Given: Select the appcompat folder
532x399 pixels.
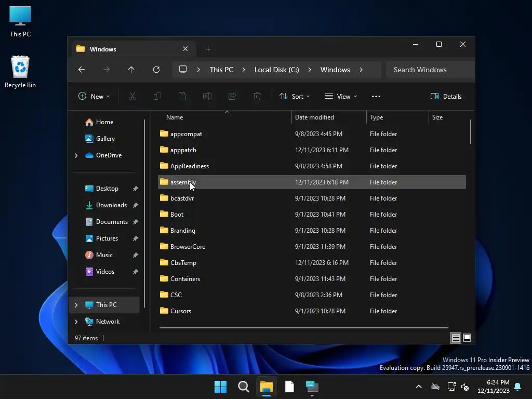Looking at the screenshot, I should click(x=312, y=134).
